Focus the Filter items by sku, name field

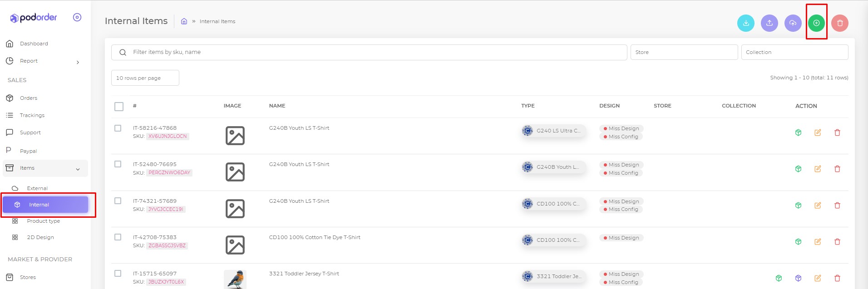pos(369,52)
